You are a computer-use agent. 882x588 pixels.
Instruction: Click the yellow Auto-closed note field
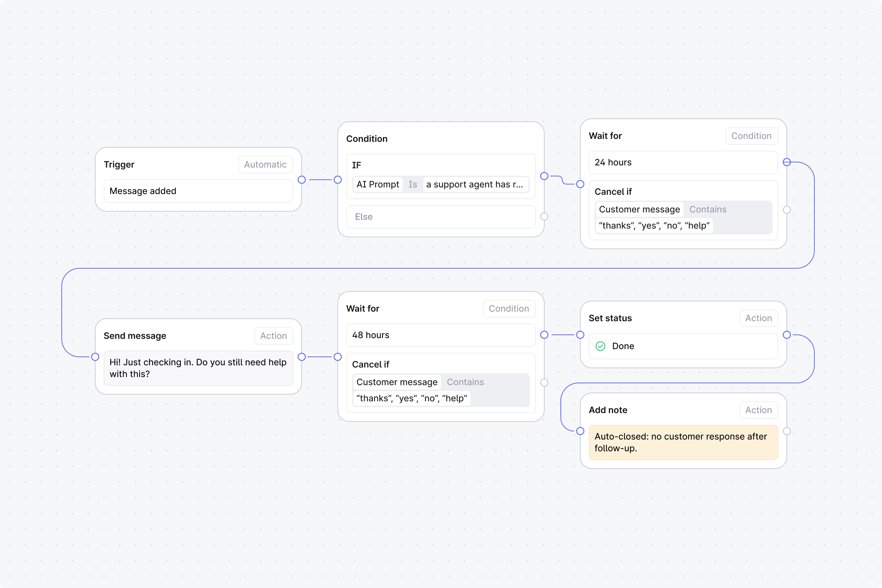(683, 442)
